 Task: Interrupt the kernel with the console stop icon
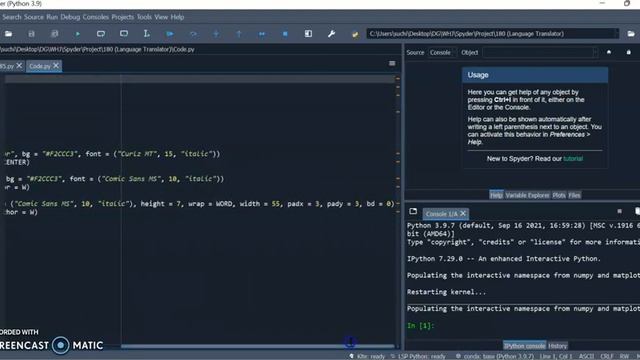coord(620,211)
